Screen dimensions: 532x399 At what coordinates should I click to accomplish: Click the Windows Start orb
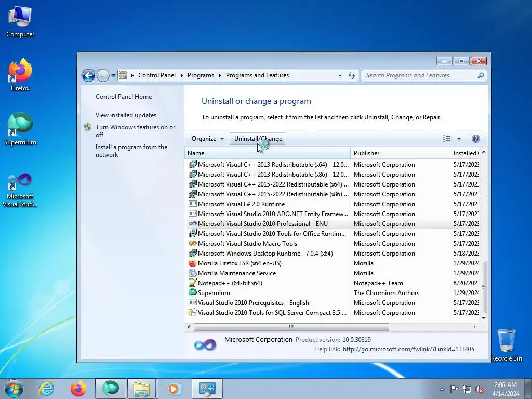point(14,389)
